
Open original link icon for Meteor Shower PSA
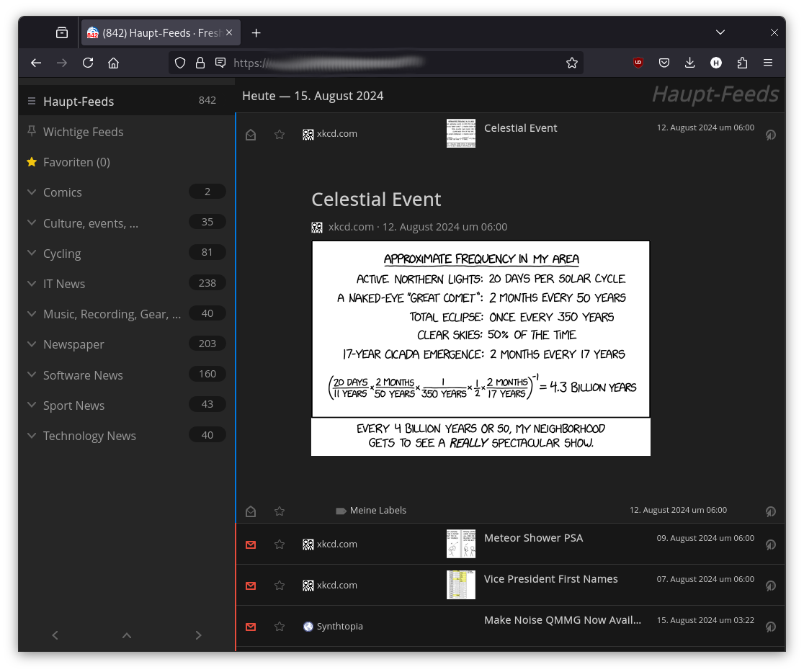pyautogui.click(x=770, y=545)
